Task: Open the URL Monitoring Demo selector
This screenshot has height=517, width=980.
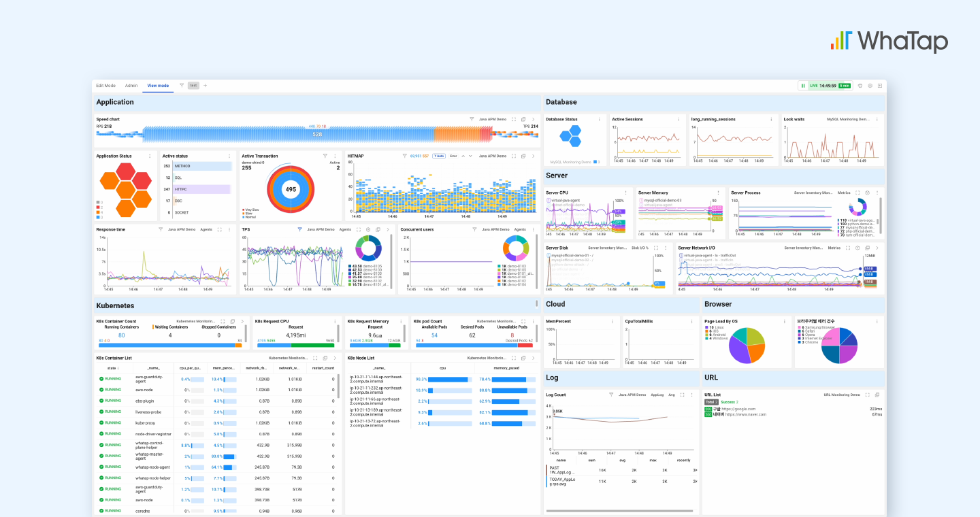Action: pos(842,395)
